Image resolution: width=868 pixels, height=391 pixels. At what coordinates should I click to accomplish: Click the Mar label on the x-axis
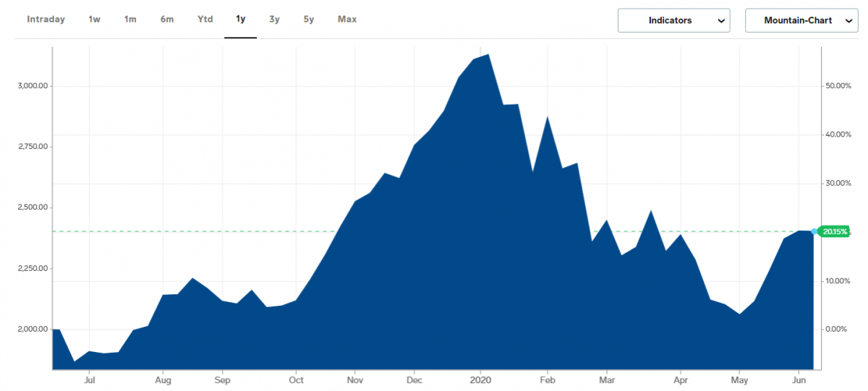(606, 379)
